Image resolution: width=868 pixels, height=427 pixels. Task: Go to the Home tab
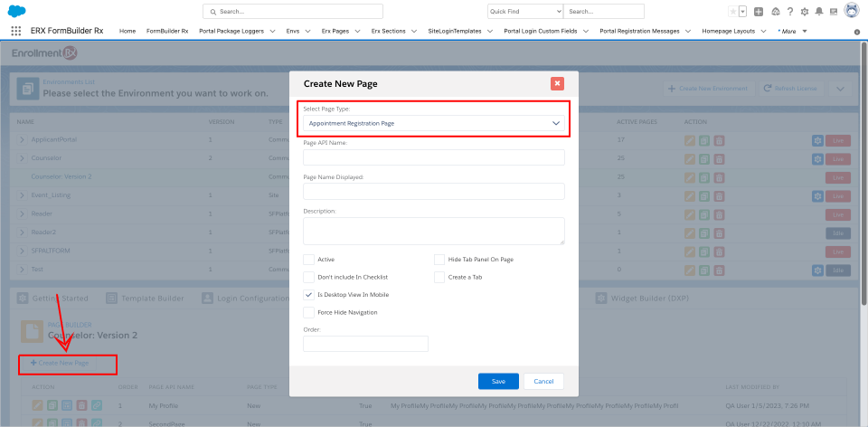[x=127, y=31]
